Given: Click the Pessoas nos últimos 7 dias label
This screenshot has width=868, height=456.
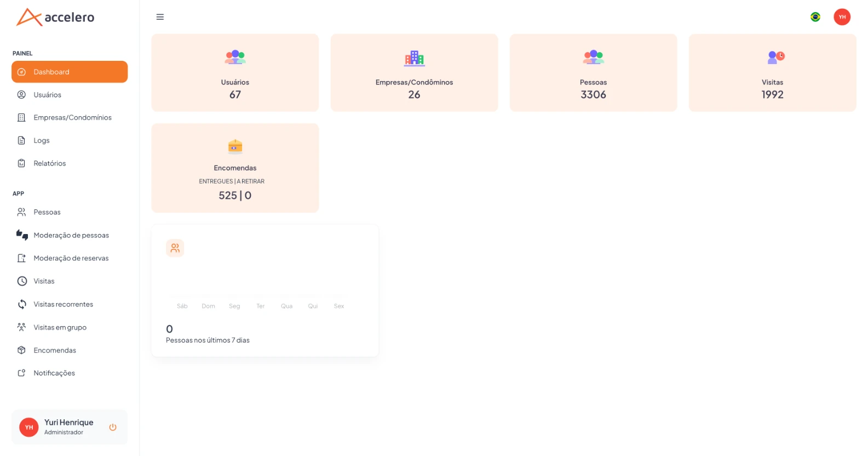Looking at the screenshot, I should click(x=208, y=340).
